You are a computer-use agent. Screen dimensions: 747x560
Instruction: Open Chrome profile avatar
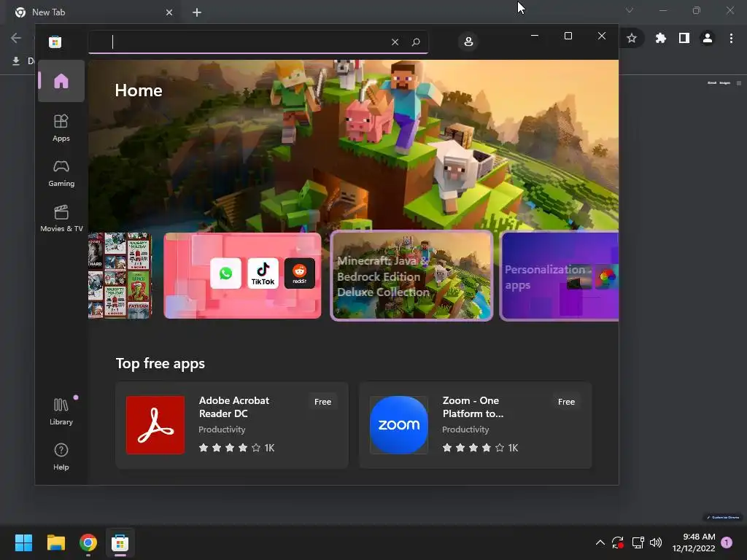(708, 38)
